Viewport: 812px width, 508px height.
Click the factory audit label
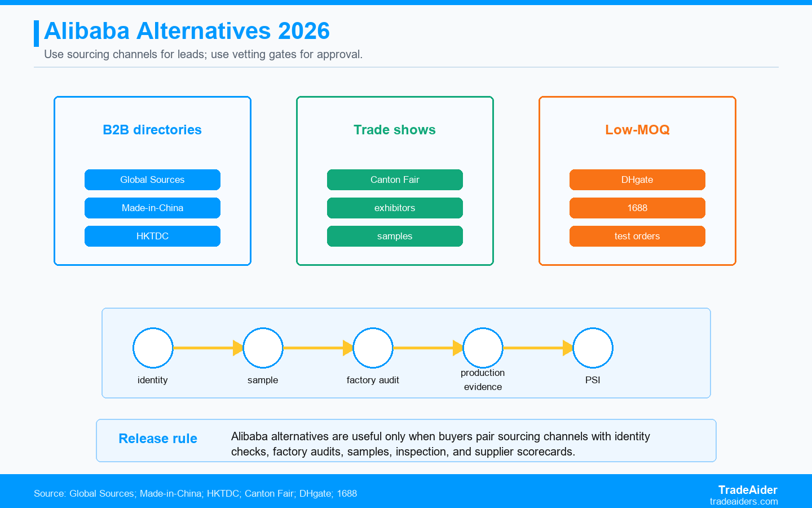tap(373, 380)
